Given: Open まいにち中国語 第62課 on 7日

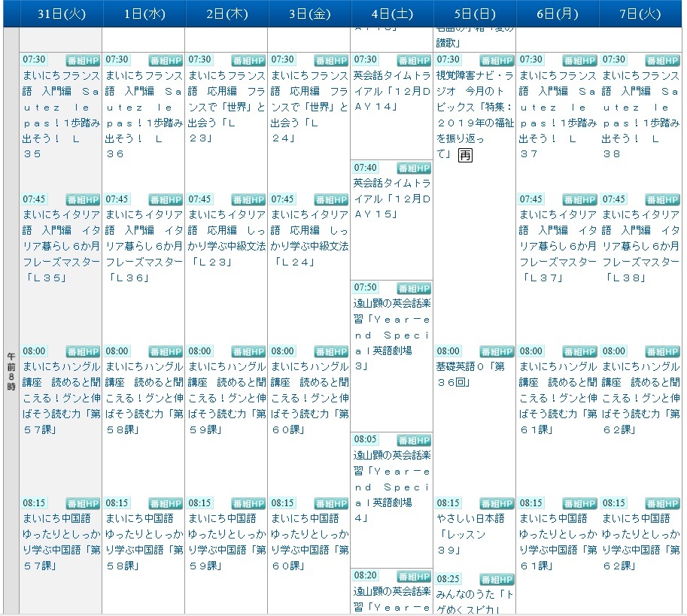Looking at the screenshot, I should [x=640, y=542].
